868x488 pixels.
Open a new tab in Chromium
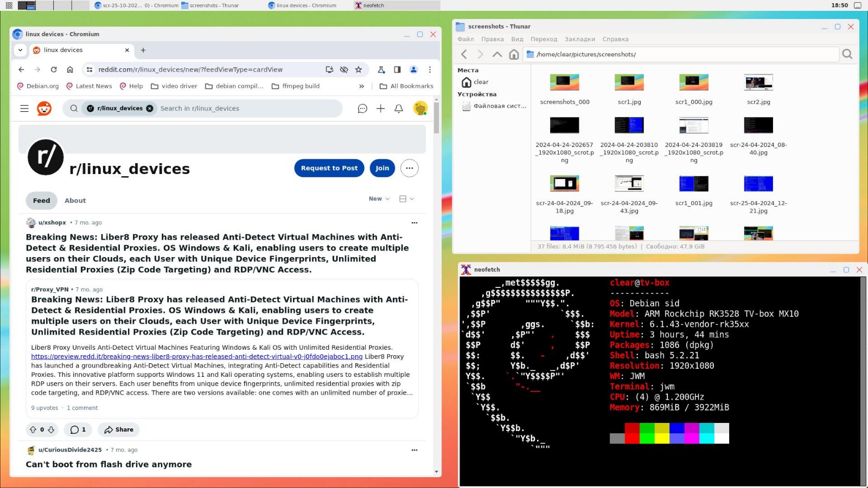pos(143,50)
